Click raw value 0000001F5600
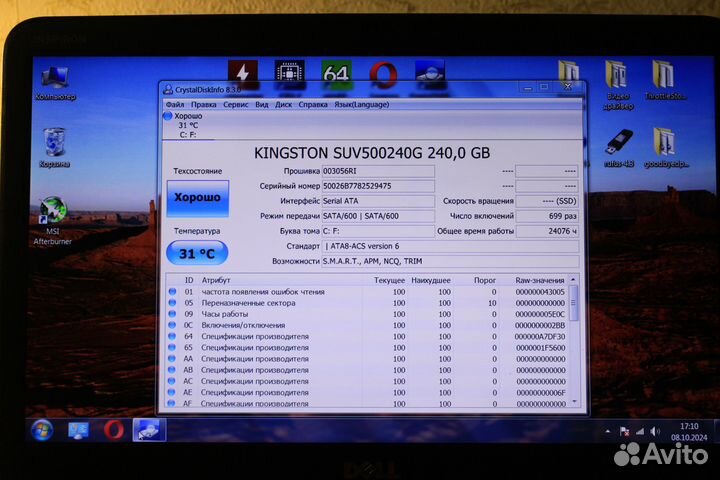Image resolution: width=720 pixels, height=480 pixels. [540, 348]
